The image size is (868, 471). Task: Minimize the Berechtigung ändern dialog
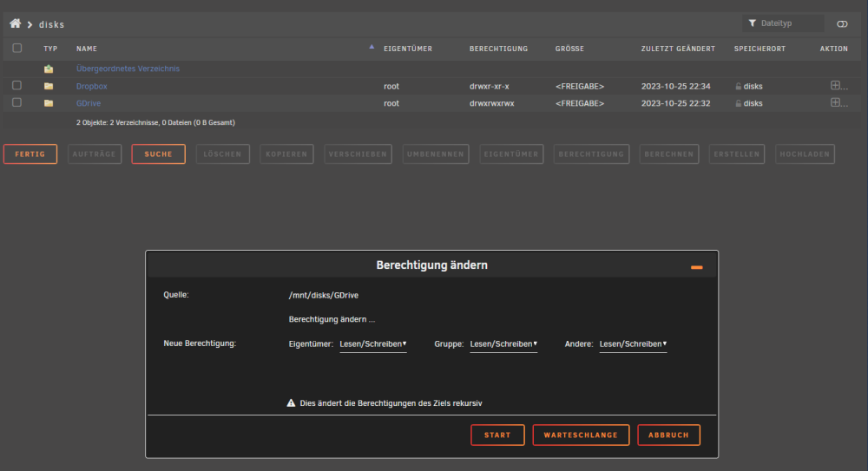(696, 267)
